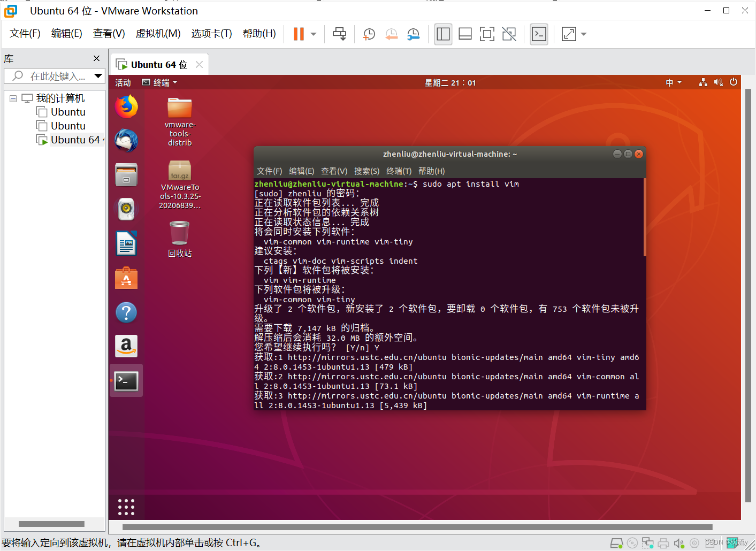756x551 pixels.
Task: Open Amazon from the dock
Action: 126,346
